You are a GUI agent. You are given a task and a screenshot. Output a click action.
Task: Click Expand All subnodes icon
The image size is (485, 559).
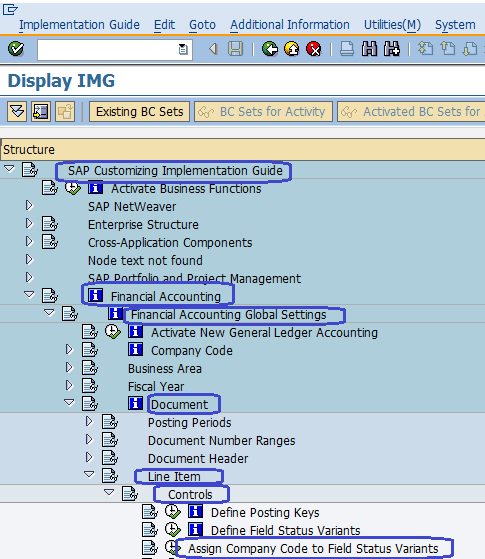coord(17,112)
